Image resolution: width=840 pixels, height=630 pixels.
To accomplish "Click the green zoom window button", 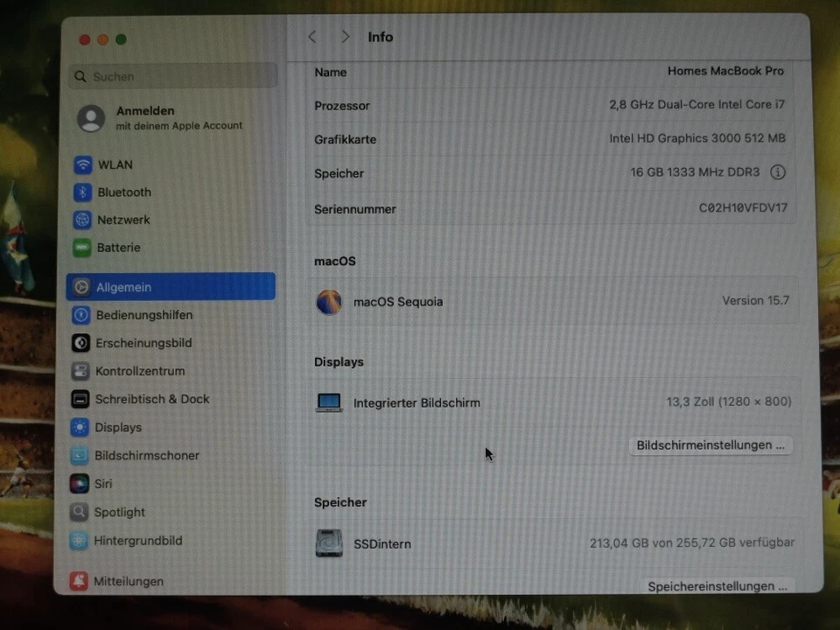I will click(x=121, y=39).
